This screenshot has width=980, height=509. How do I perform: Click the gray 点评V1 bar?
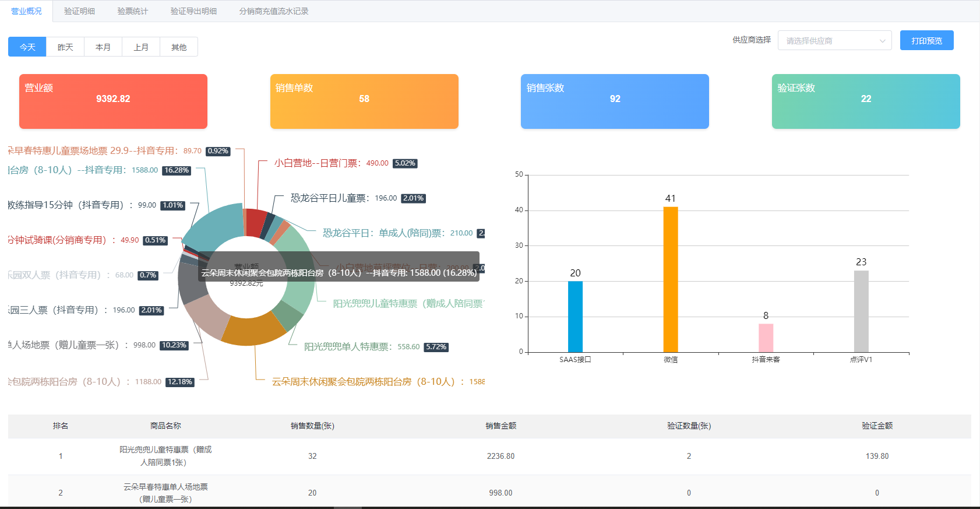(861, 311)
